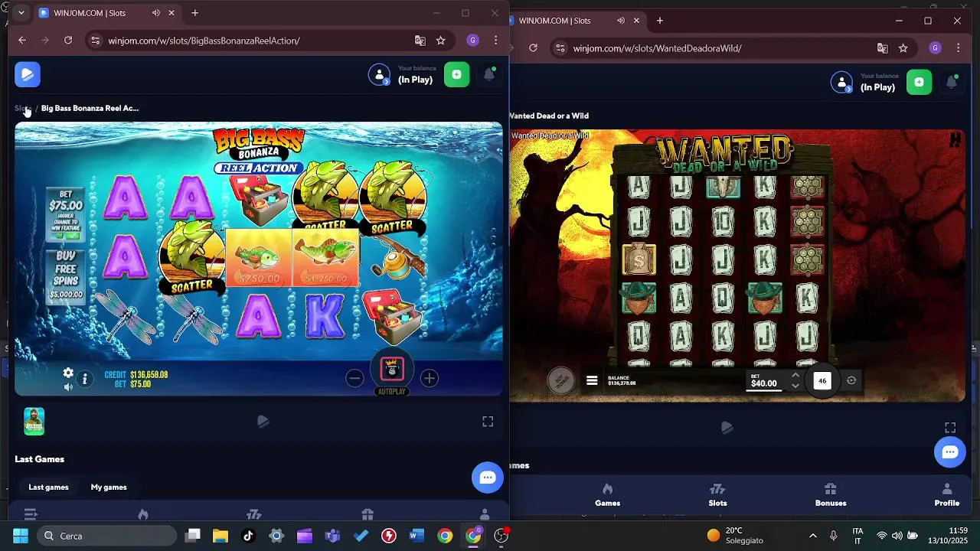Open account avatar in right window
Viewport: 980px width, 551px height.
coord(841,82)
